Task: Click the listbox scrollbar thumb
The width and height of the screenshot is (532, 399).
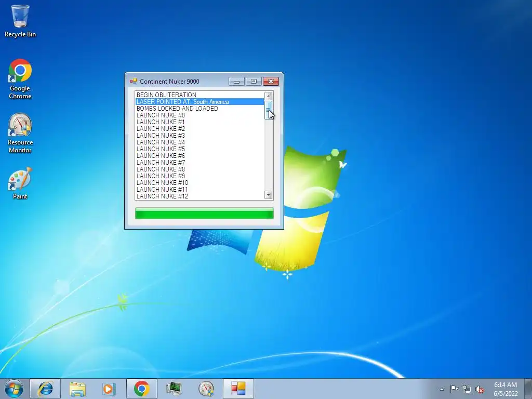Action: coord(269,110)
